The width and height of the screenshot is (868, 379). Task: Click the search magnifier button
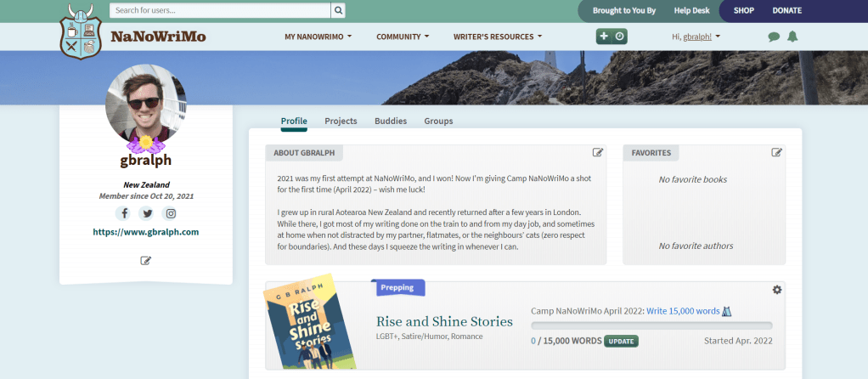tap(338, 10)
